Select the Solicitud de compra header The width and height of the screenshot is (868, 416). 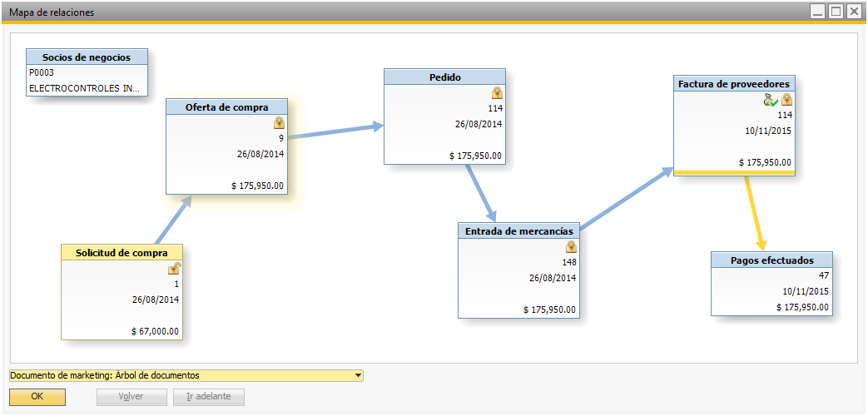coord(122,253)
